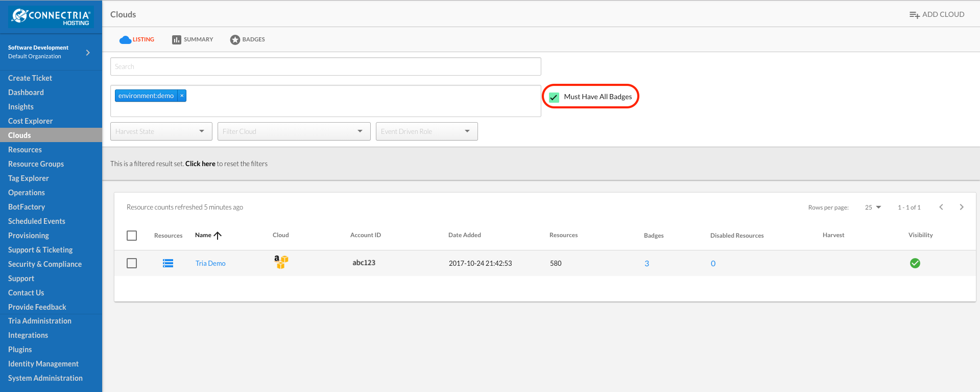The width and height of the screenshot is (980, 392).
Task: Click the Connectria Hosting logo
Action: [x=51, y=17]
